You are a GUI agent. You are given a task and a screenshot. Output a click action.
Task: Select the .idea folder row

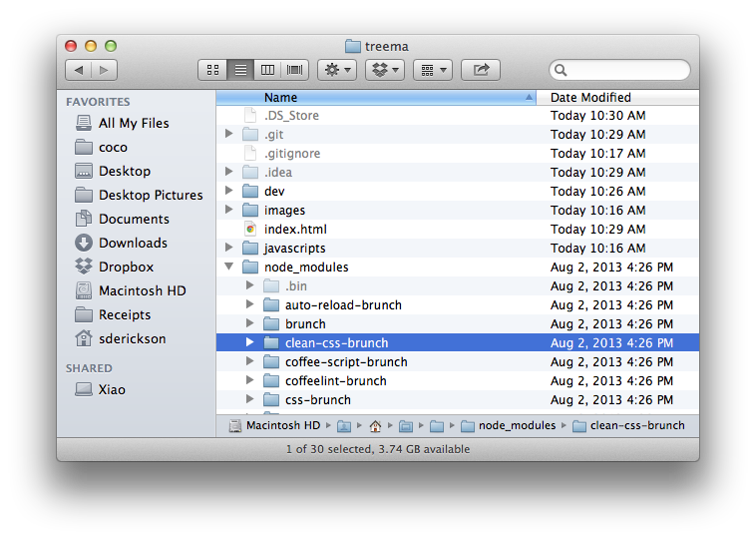pos(458,173)
